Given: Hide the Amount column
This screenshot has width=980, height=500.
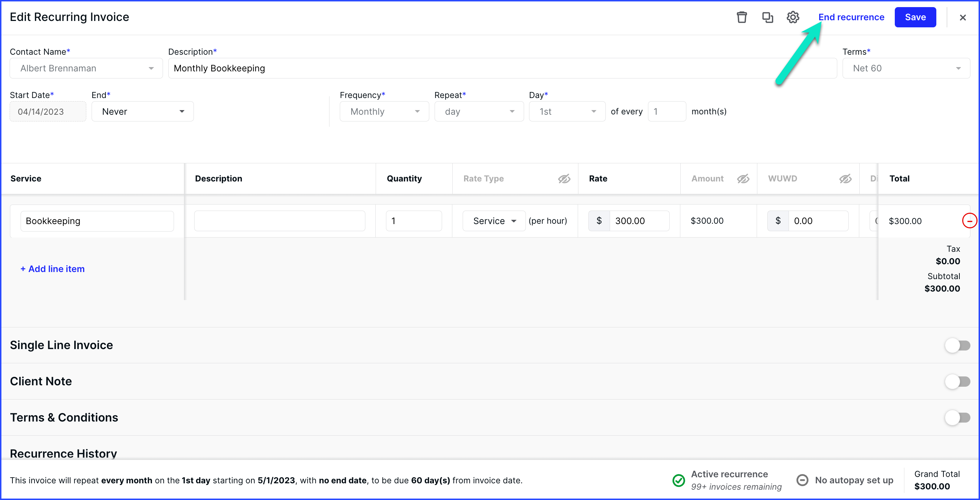Looking at the screenshot, I should pyautogui.click(x=743, y=179).
